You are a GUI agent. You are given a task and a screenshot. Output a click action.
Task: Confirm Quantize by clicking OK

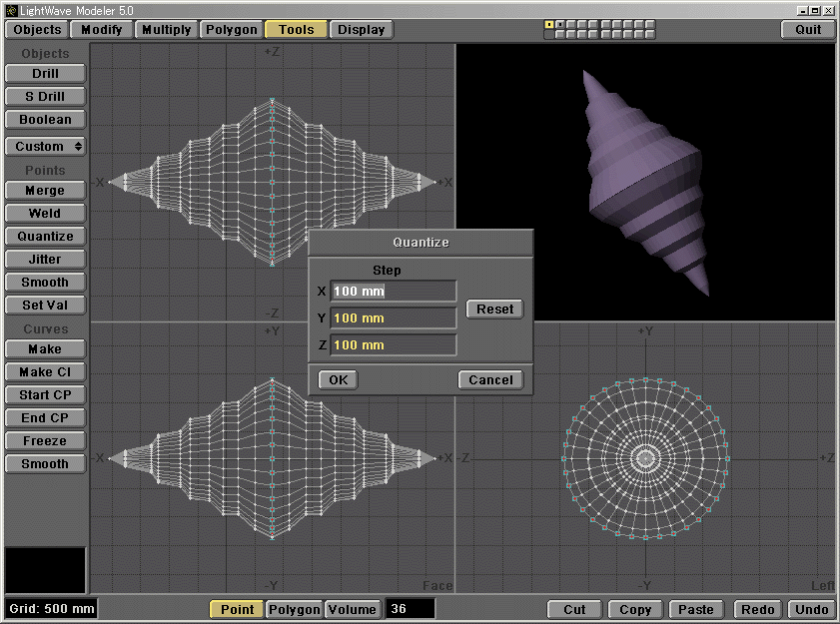337,379
